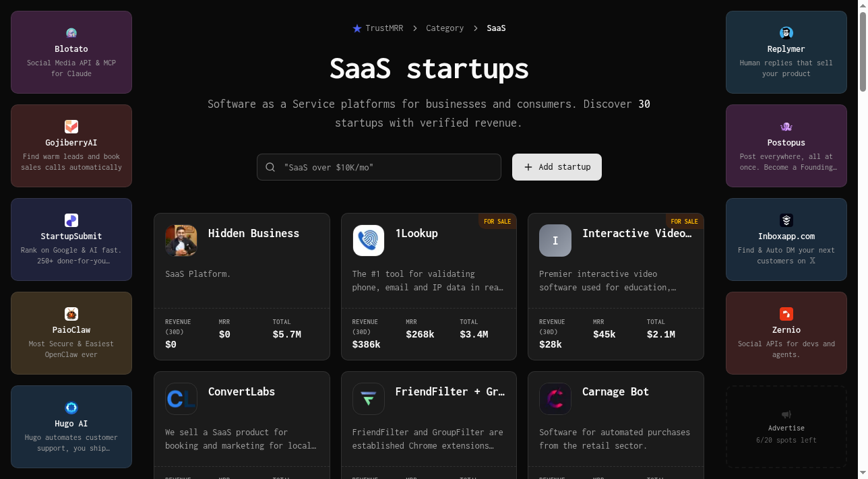The image size is (868, 479).
Task: Click the 1Lookup fingerprint logo
Action: click(x=369, y=241)
